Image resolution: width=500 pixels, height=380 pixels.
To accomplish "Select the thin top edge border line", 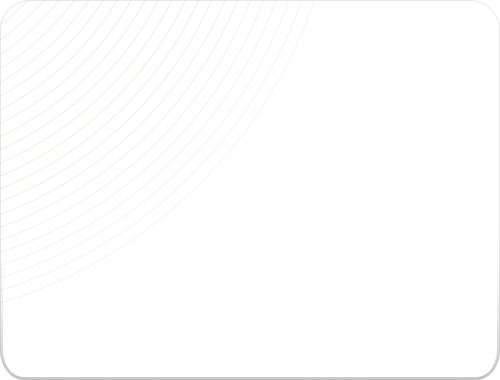I will pos(250,1).
